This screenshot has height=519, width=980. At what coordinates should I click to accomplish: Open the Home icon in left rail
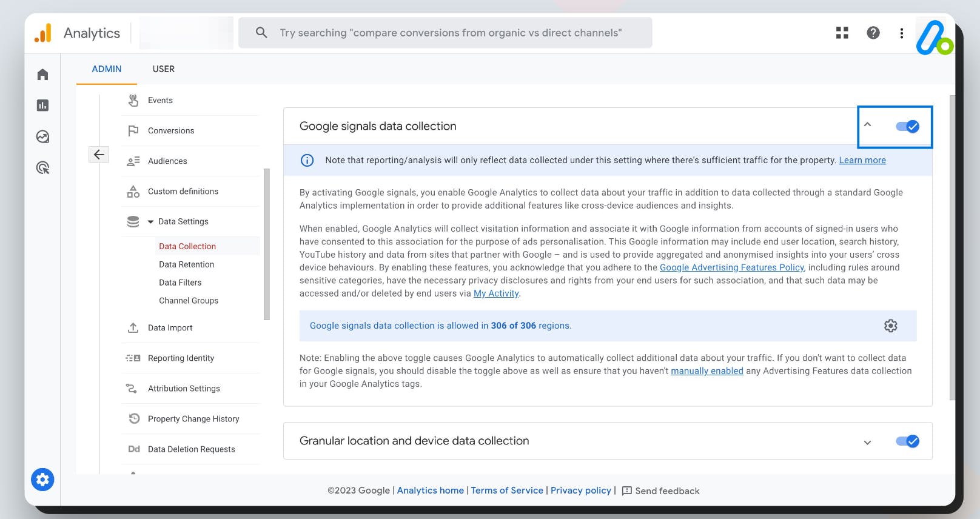pyautogui.click(x=42, y=75)
